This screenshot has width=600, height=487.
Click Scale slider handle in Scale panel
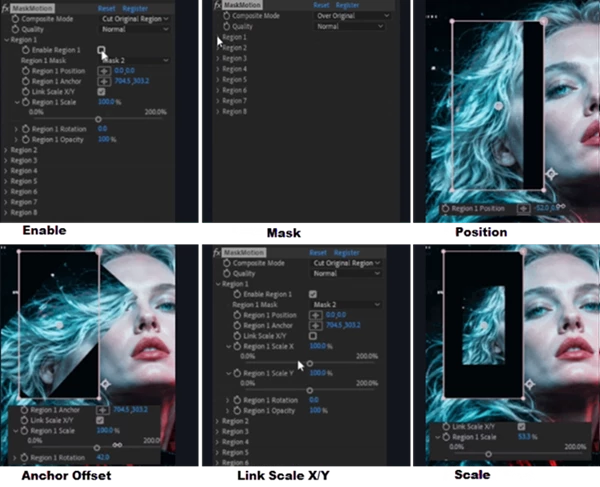(x=488, y=454)
